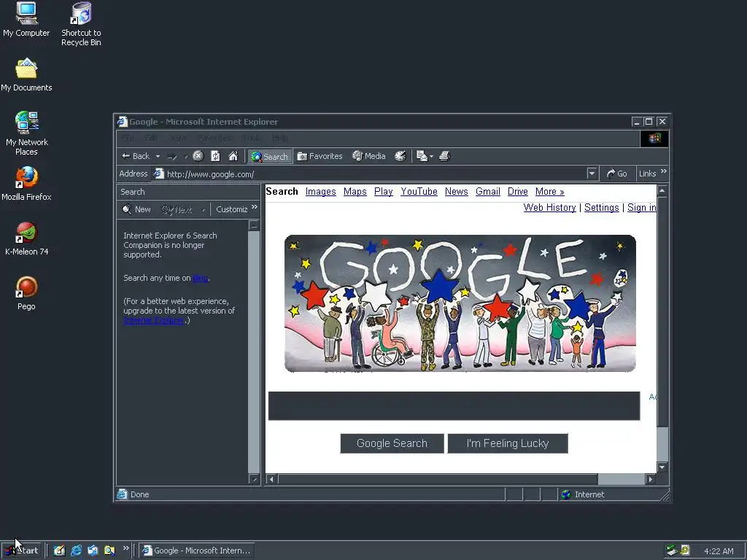Click the Internet Explorer upgrade link

tap(154, 321)
